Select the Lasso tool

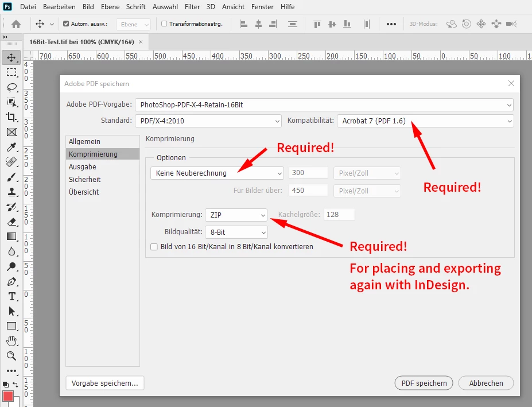[11, 87]
